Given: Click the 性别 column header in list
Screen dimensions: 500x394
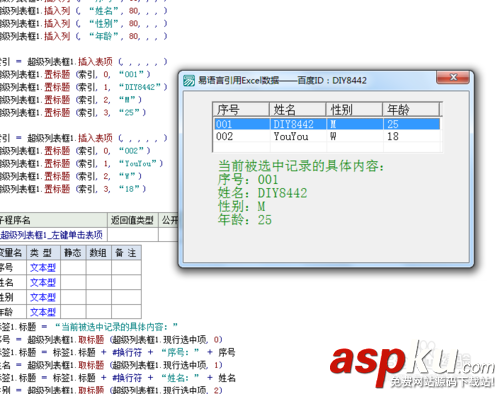Looking at the screenshot, I should (x=354, y=109).
